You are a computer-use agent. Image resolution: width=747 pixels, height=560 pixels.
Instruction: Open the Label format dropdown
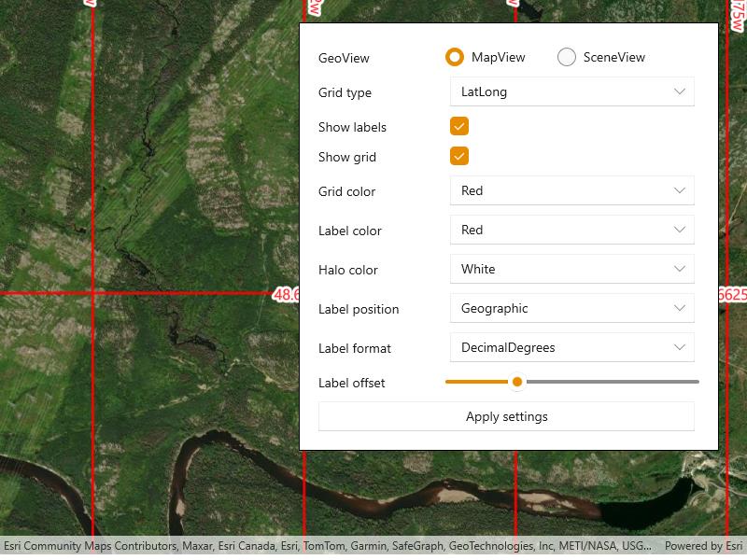tap(571, 347)
